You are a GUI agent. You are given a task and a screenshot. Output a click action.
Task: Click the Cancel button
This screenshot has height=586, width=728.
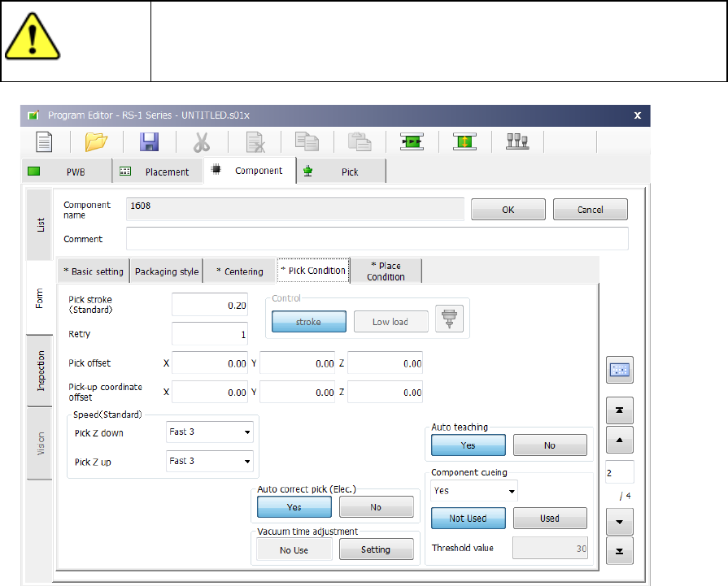[x=590, y=209]
